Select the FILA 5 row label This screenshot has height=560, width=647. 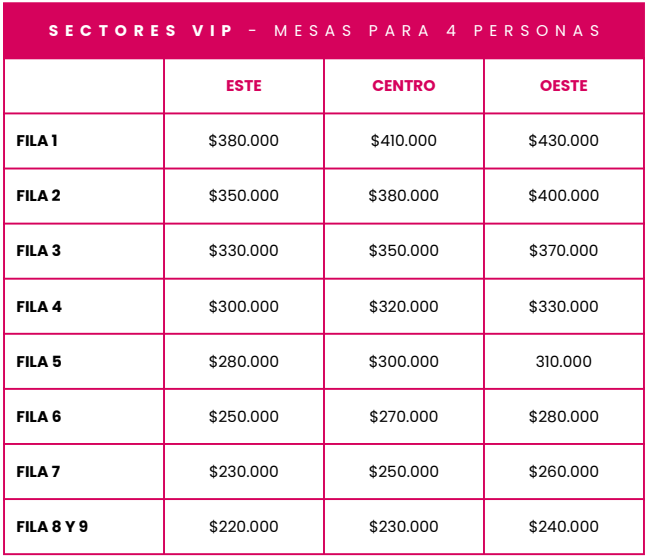coord(39,362)
